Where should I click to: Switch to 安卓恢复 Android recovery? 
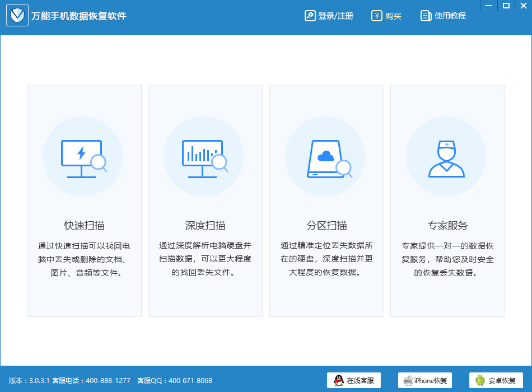(x=497, y=380)
